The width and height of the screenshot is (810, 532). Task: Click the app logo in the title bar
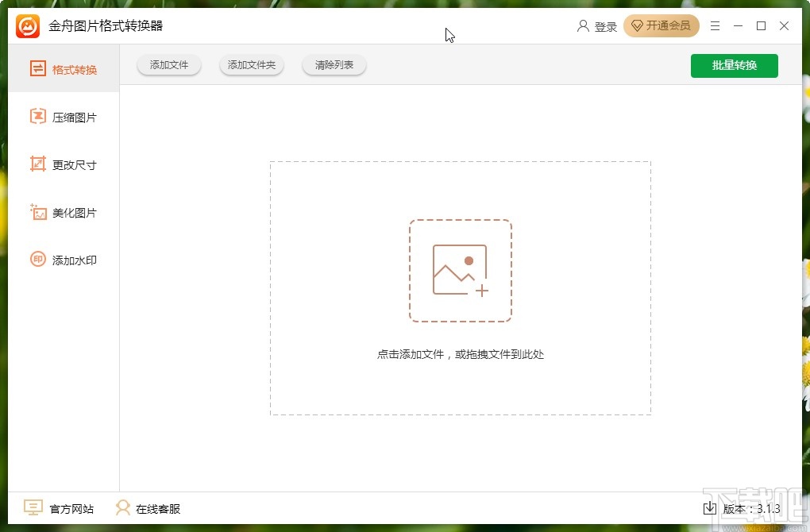point(25,25)
